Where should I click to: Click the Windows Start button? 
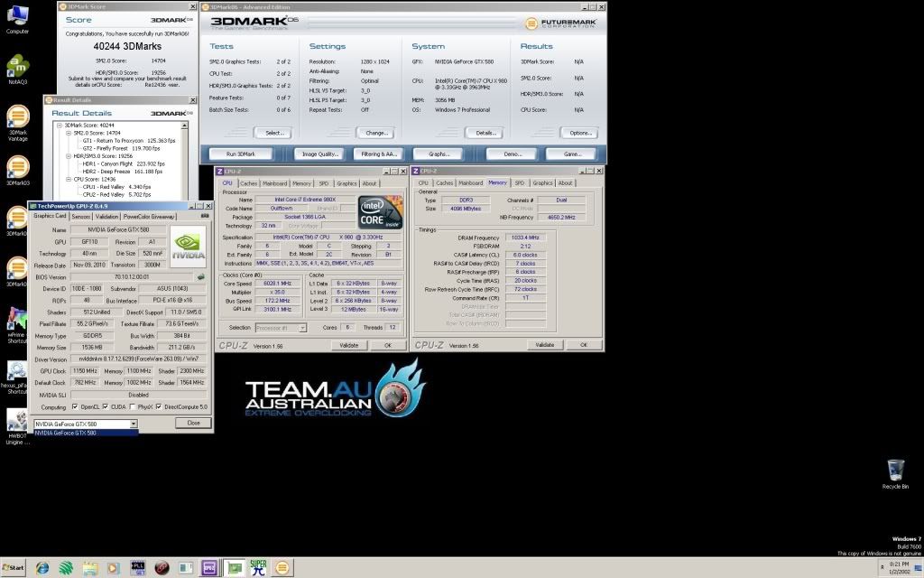[x=14, y=568]
